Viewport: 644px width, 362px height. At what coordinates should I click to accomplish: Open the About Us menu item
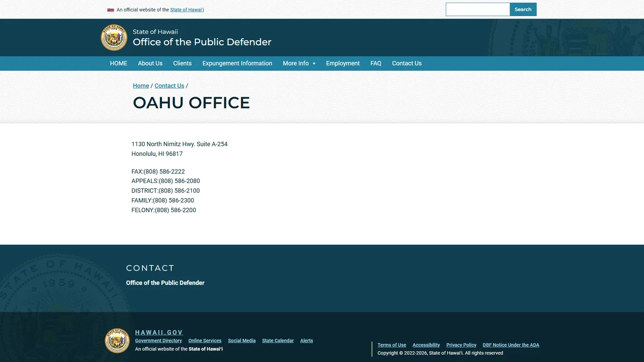[x=150, y=63]
